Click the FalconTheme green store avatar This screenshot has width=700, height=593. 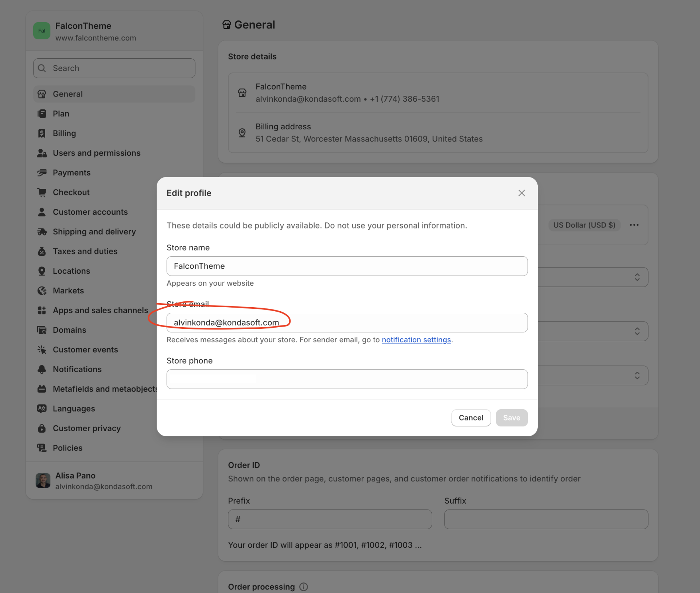tap(42, 31)
